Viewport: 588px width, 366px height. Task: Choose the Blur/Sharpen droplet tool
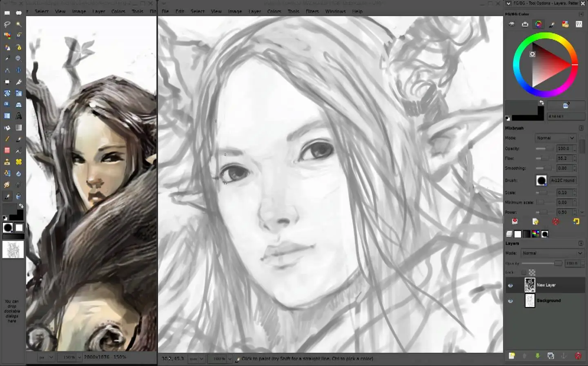pos(19,174)
